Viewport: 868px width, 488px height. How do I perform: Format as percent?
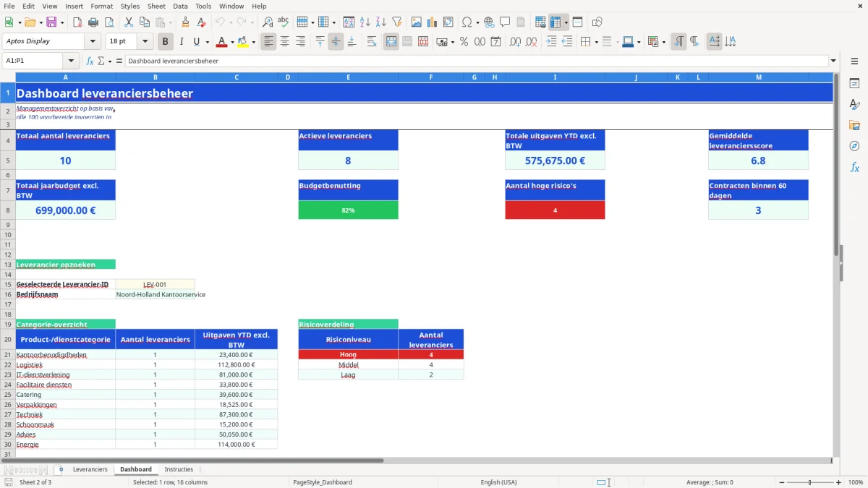464,42
